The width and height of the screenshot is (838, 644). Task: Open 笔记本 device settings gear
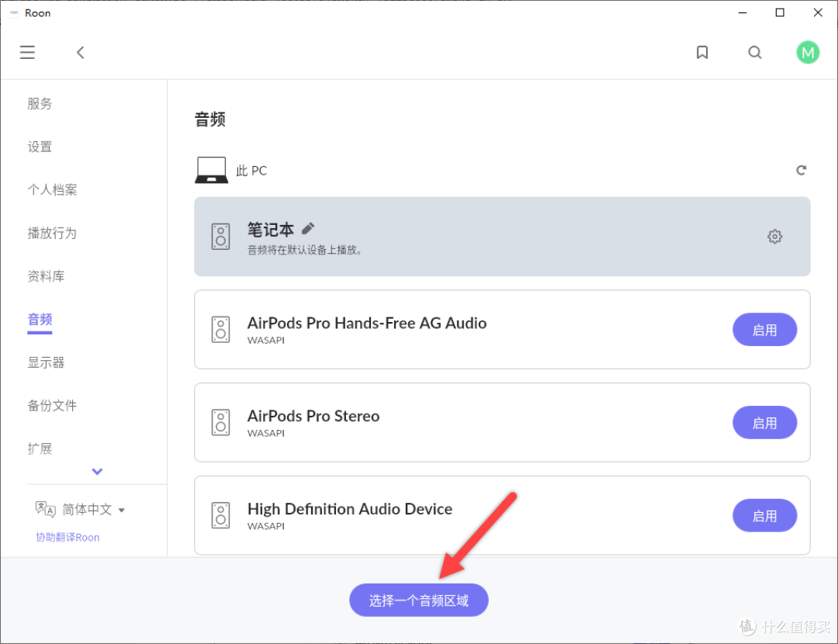coord(774,237)
